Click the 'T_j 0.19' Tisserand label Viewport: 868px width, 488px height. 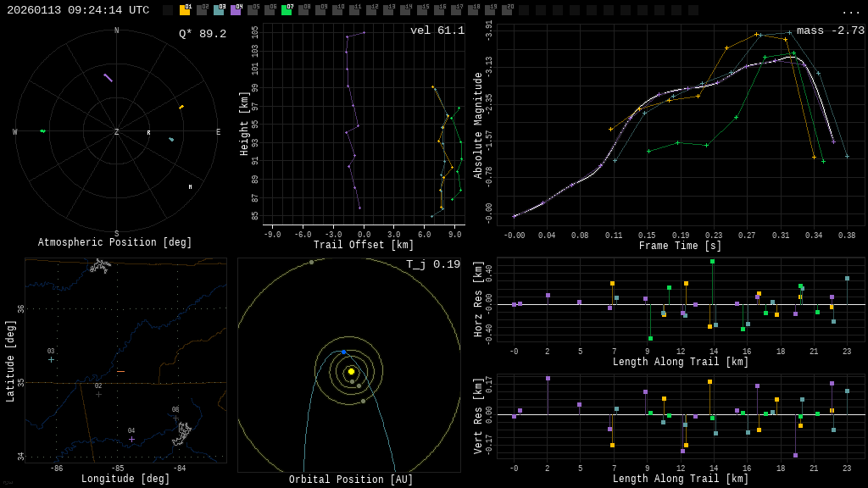click(x=432, y=264)
